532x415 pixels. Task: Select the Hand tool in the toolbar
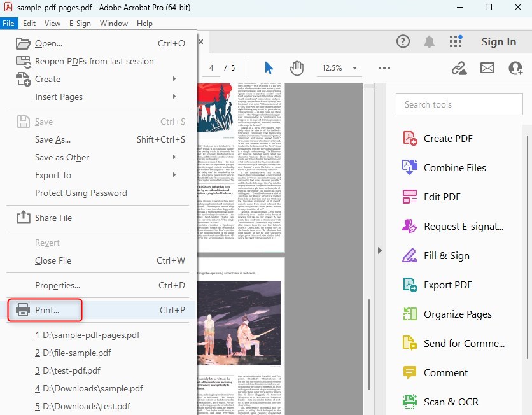pyautogui.click(x=297, y=67)
